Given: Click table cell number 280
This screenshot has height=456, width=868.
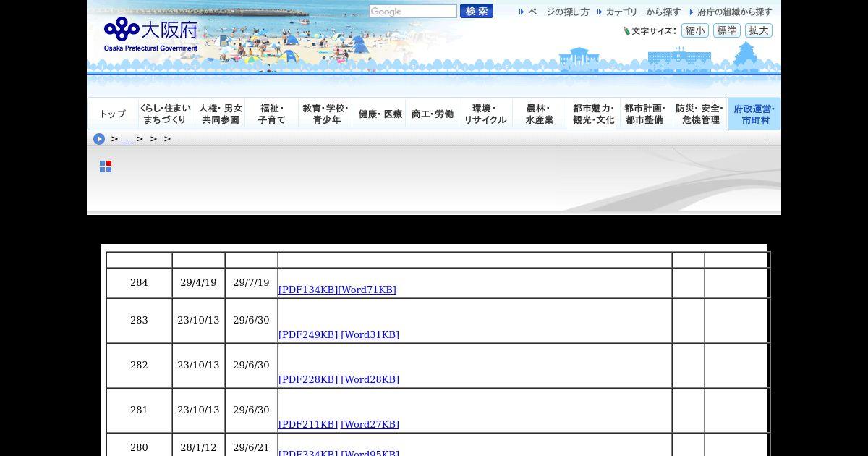Looking at the screenshot, I should click(x=139, y=447).
